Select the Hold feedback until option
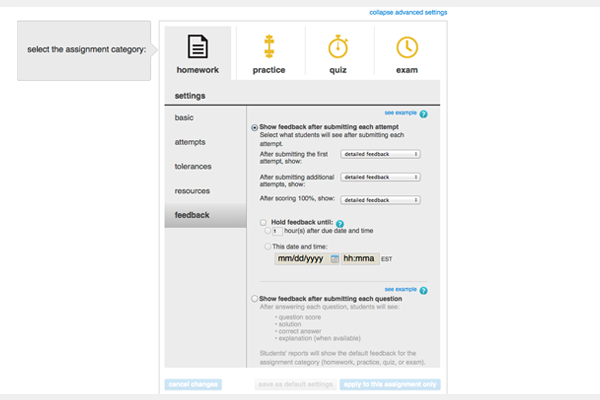Screen dimensions: 600x400 click(263, 222)
